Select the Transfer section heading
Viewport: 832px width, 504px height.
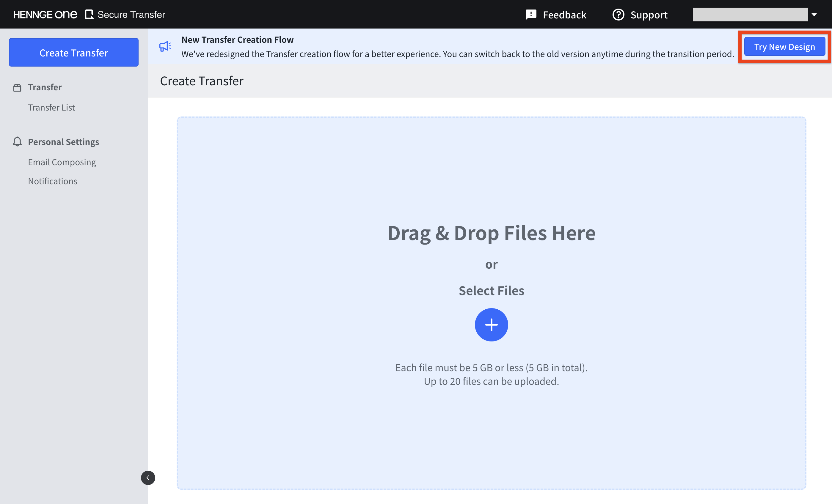(45, 87)
